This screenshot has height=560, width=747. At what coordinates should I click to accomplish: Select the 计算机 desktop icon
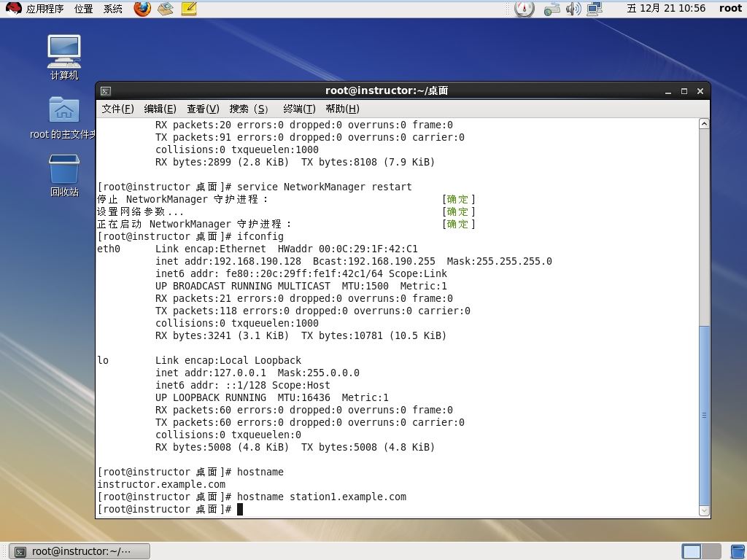pyautogui.click(x=64, y=57)
